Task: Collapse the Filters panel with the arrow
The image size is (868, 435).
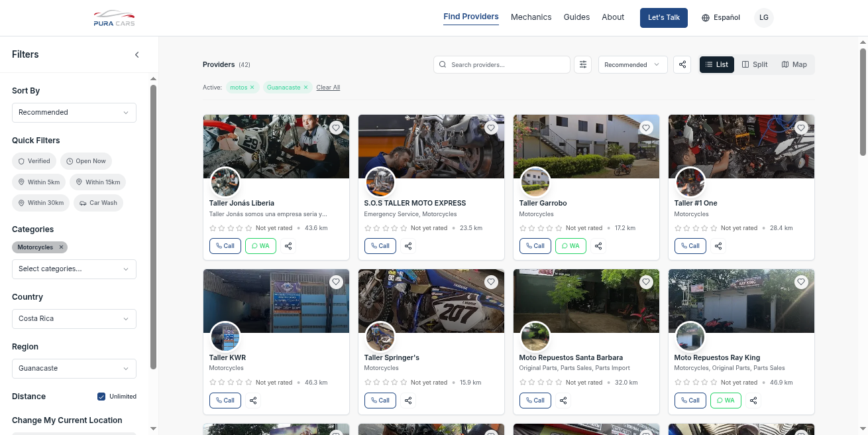Action: click(137, 54)
